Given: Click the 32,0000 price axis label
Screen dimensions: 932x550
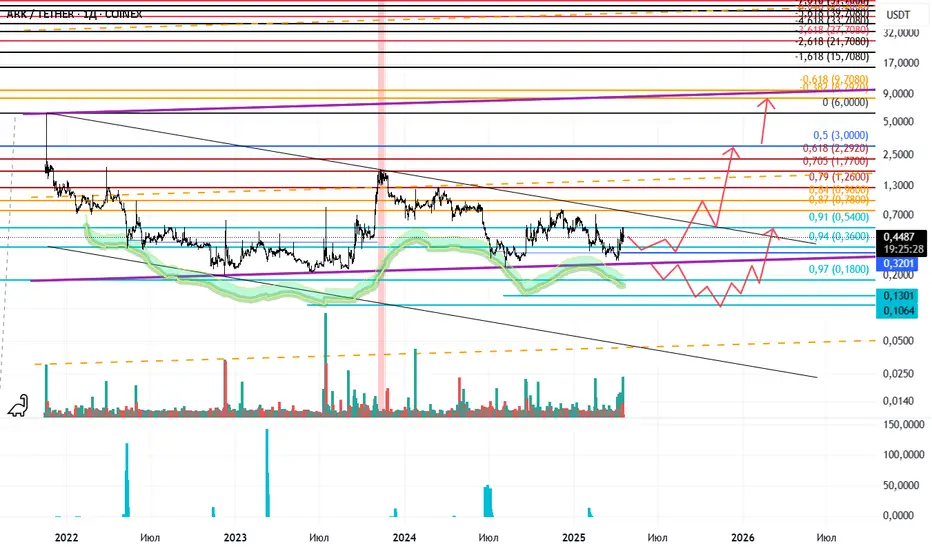Looking at the screenshot, I should click(x=901, y=33).
